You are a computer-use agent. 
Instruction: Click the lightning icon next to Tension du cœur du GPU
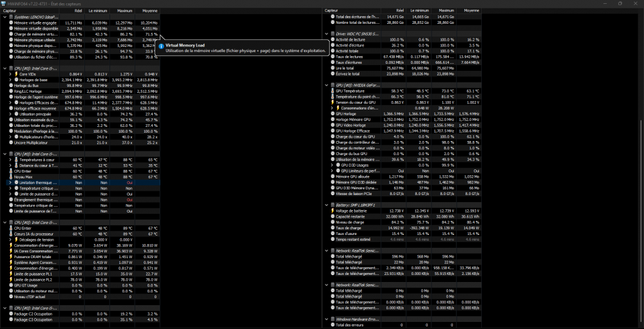click(333, 102)
